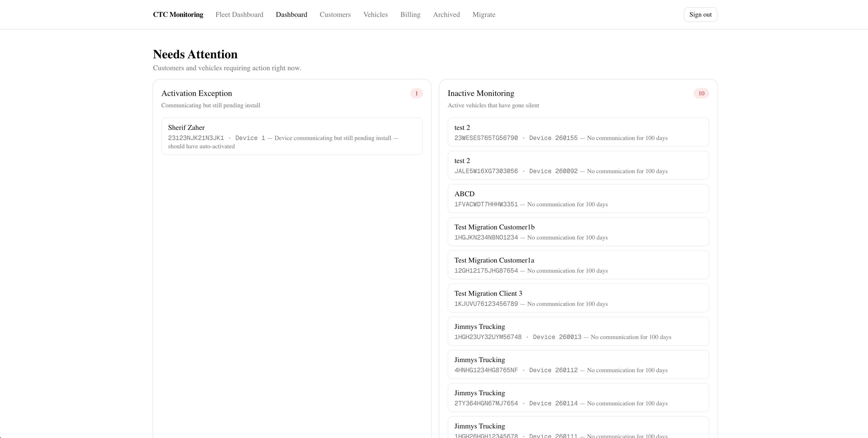
Task: Click the Activation Exception count badge
Action: coord(416,93)
